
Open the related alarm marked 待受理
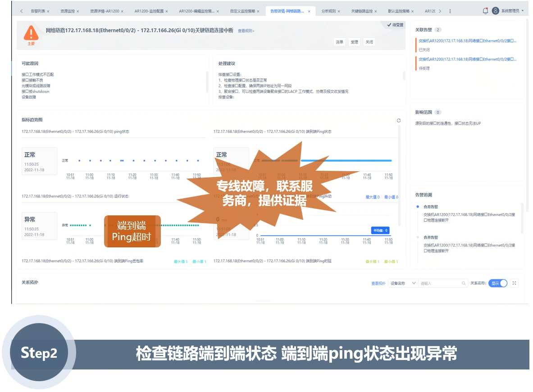467,59
